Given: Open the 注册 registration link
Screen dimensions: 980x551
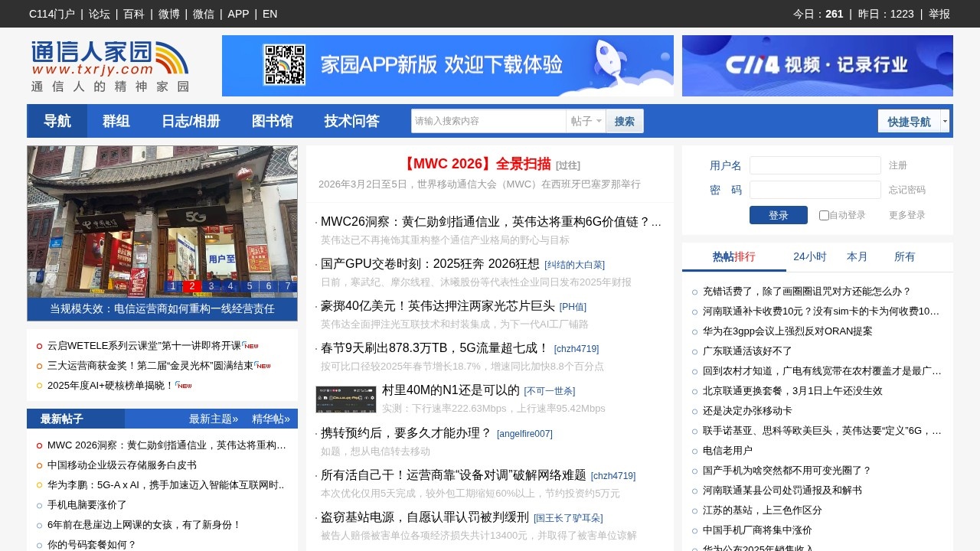Looking at the screenshot, I should pos(897,165).
